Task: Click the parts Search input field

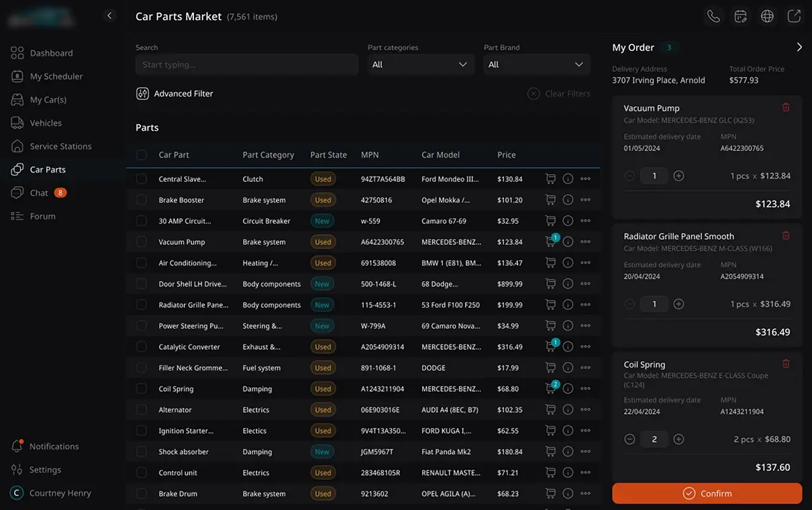Action: coord(247,64)
